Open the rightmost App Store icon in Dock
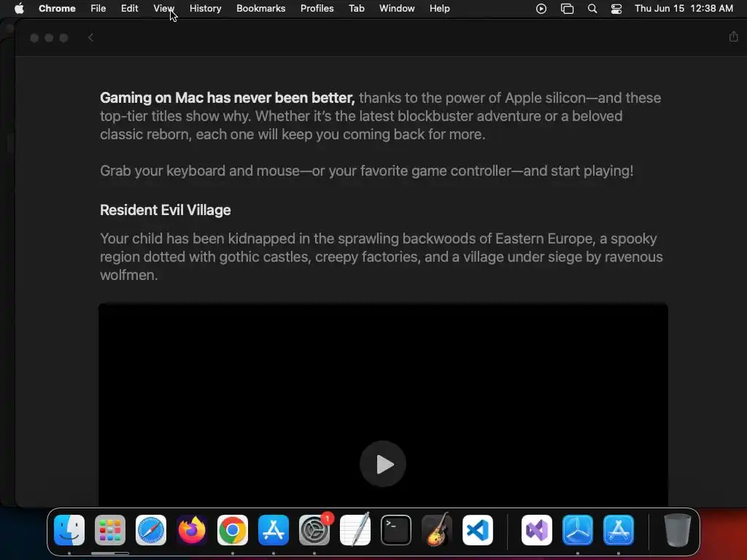This screenshot has height=560, width=747. click(619, 530)
